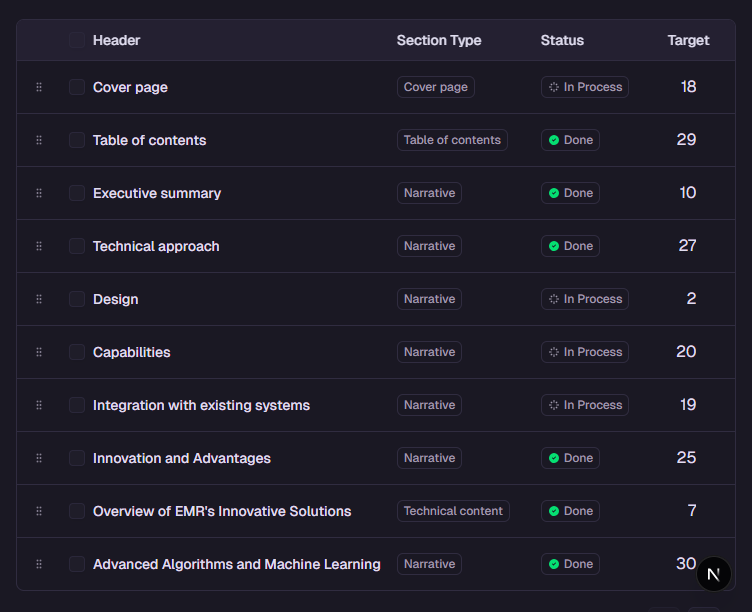
Task: Open the Technical approach header link
Action: [156, 246]
